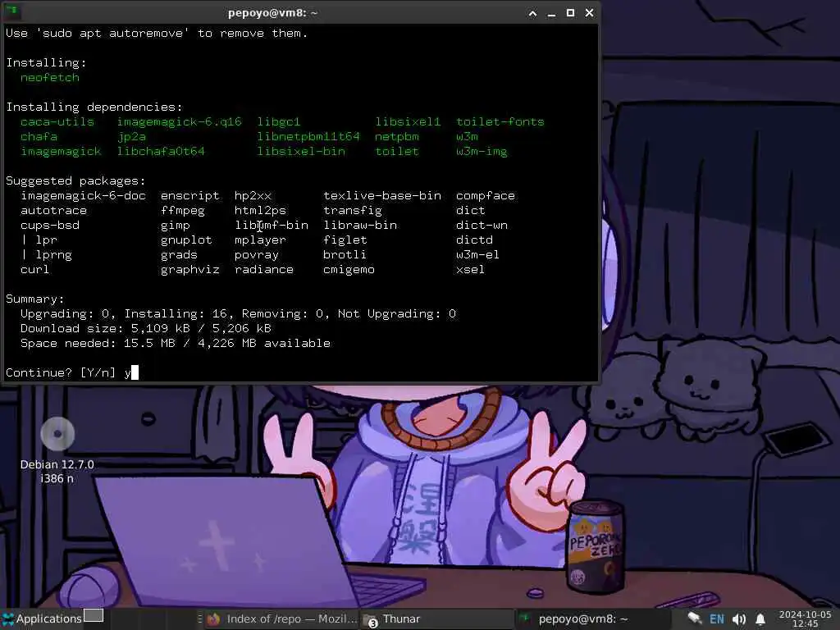Screen dimensions: 840x630
Task: Click 'libchafa0t64' dependency text
Action: [x=161, y=151]
